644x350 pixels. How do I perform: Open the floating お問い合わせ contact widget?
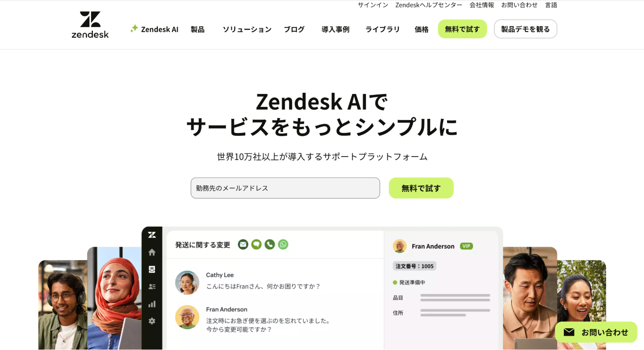click(596, 332)
